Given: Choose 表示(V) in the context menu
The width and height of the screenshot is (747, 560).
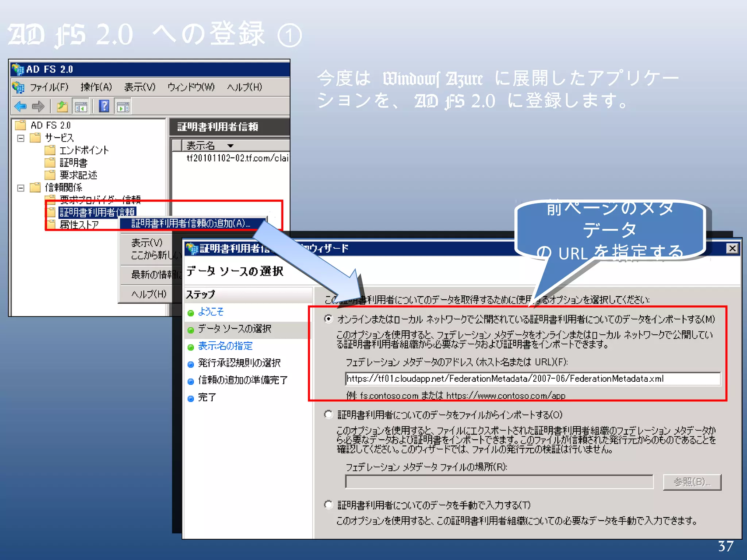Looking at the screenshot, I should tap(147, 242).
